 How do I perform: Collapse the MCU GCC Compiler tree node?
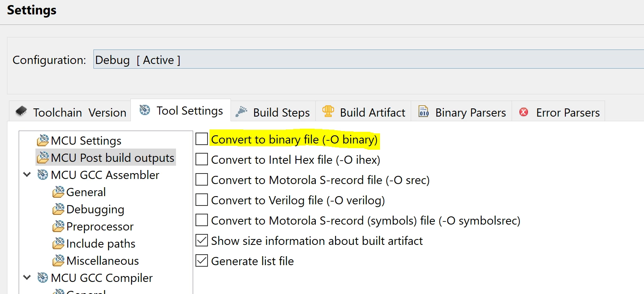point(27,277)
